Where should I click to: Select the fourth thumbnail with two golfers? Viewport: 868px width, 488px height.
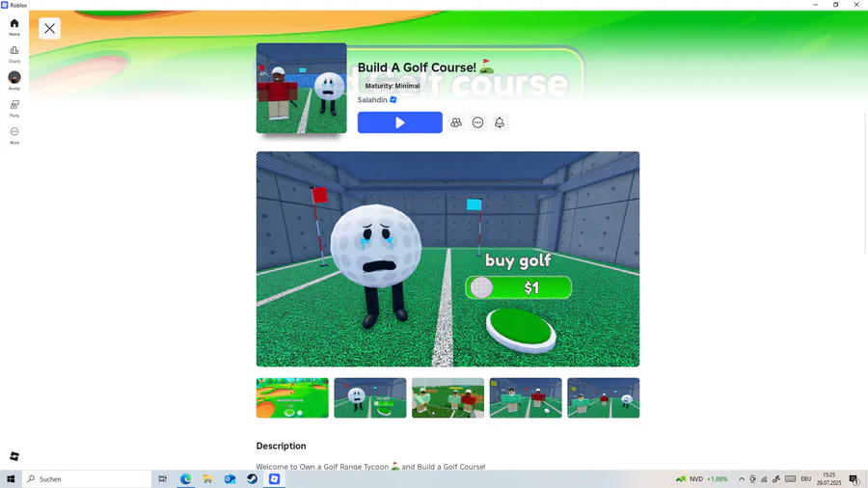click(526, 397)
